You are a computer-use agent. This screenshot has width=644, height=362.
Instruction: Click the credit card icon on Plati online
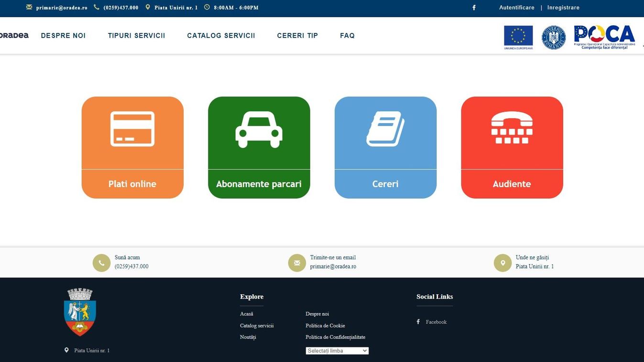132,129
